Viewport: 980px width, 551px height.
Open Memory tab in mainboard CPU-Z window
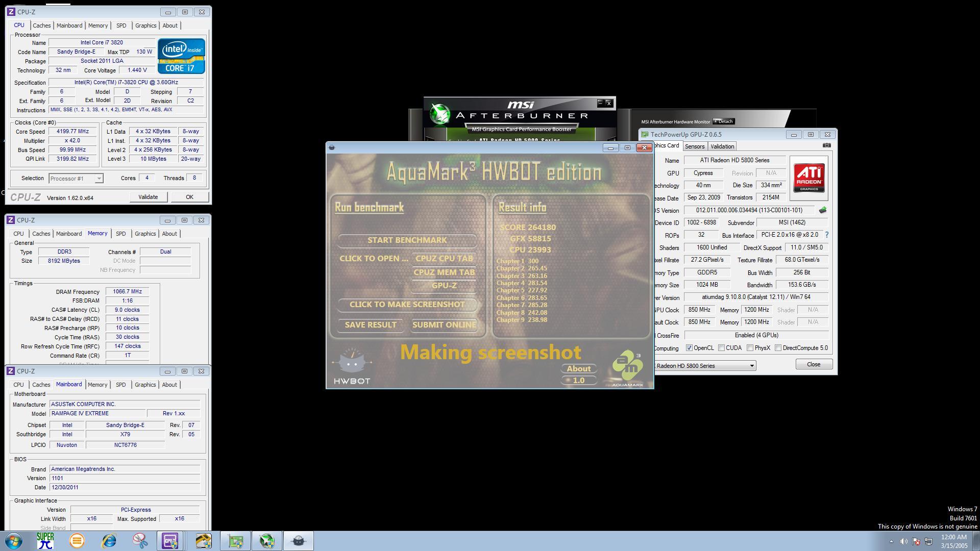tap(97, 385)
